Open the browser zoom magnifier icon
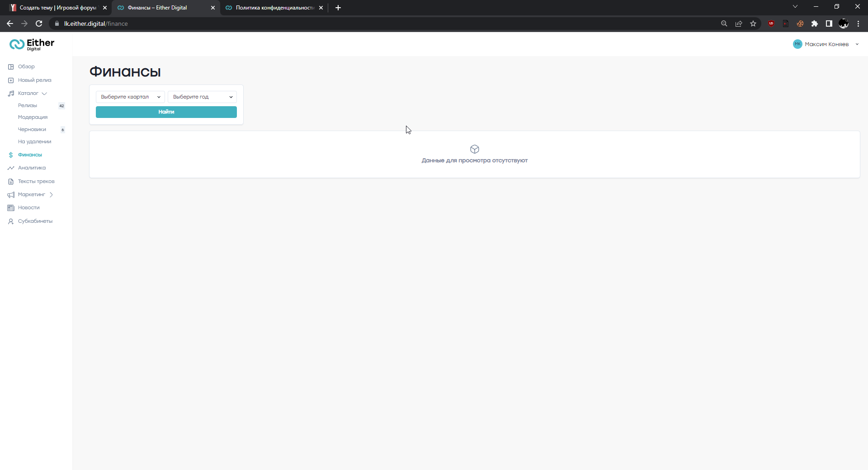Screen dimensions: 868x470 click(x=724, y=23)
